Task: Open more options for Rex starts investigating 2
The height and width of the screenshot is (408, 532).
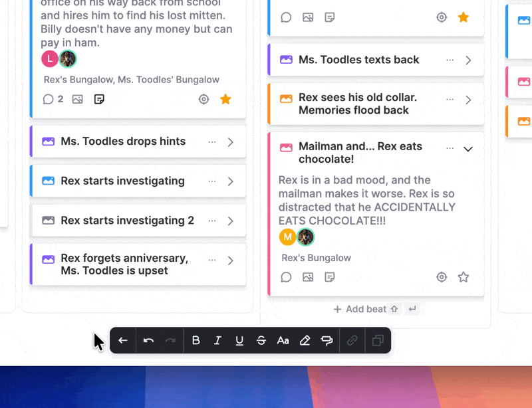Action: (x=212, y=221)
